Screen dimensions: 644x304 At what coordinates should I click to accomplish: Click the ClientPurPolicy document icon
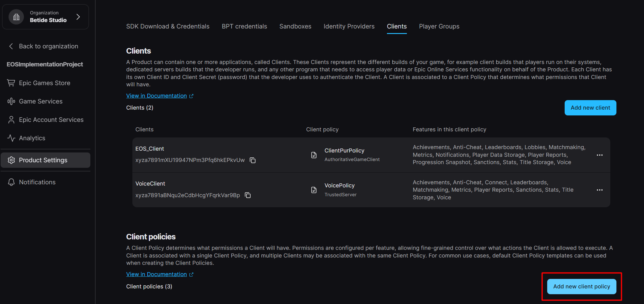click(x=314, y=155)
